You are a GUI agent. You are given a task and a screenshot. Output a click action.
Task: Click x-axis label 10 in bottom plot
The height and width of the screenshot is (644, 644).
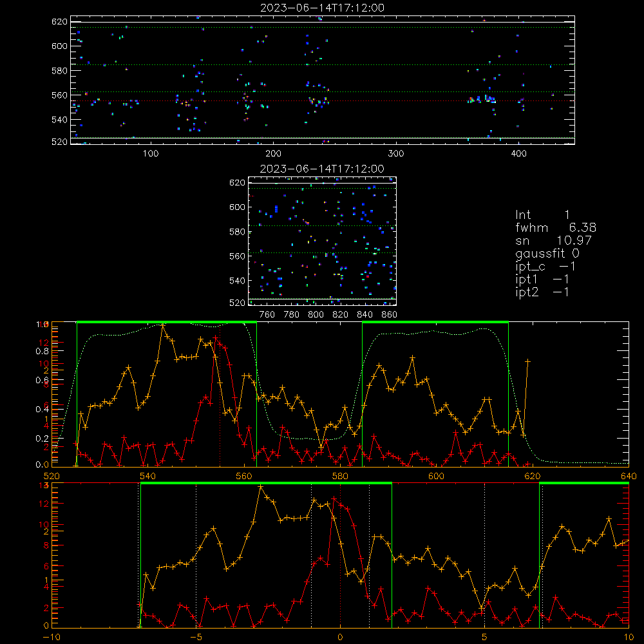pyautogui.click(x=629, y=638)
